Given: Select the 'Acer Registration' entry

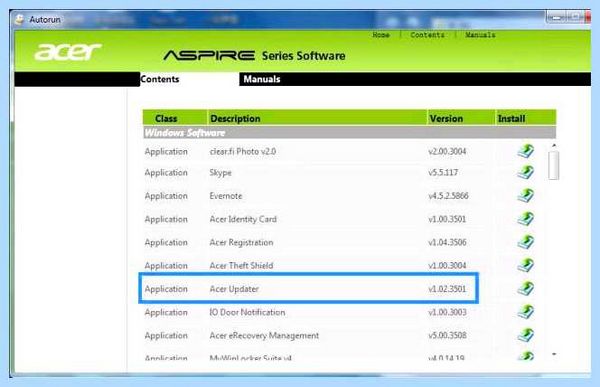Looking at the screenshot, I should point(241,243).
